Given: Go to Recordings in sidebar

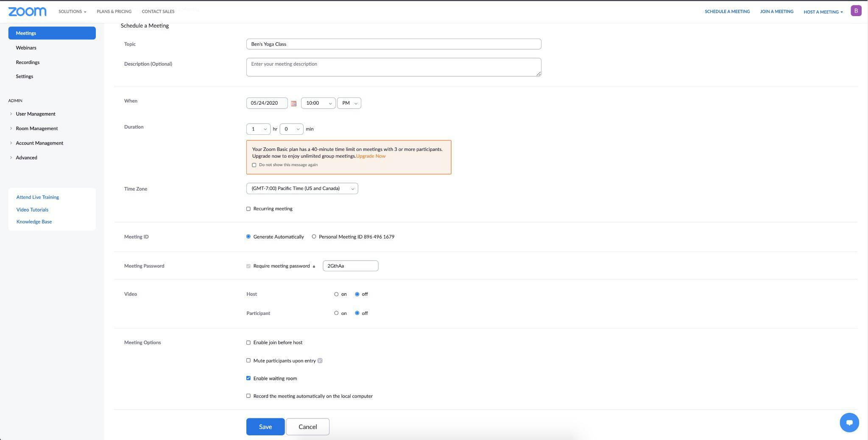Looking at the screenshot, I should coord(28,62).
